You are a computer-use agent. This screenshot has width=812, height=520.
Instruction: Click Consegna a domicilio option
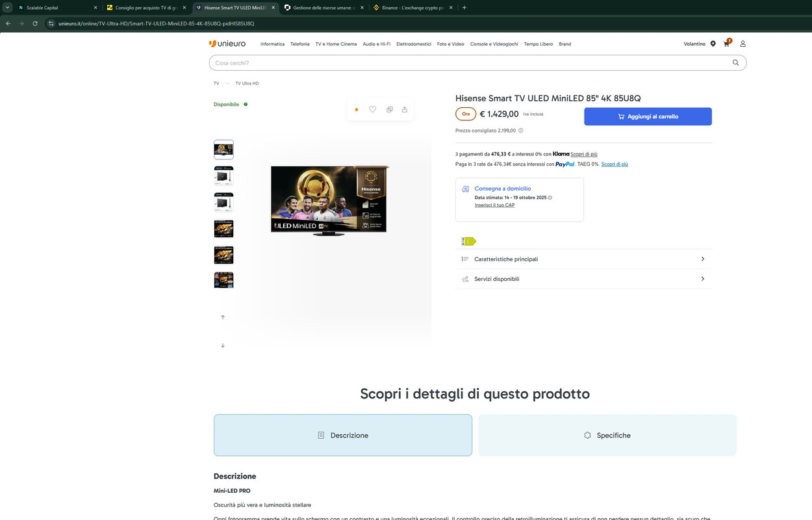click(x=502, y=188)
